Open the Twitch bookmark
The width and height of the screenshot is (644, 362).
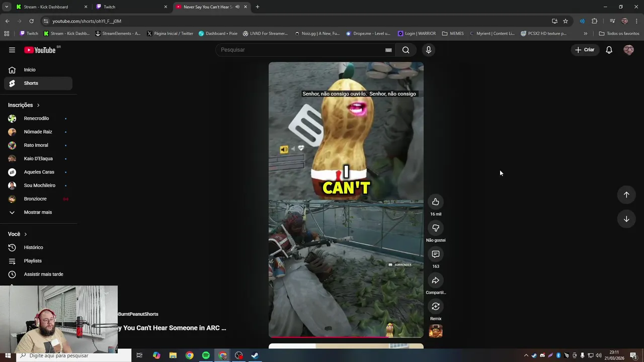(x=29, y=34)
